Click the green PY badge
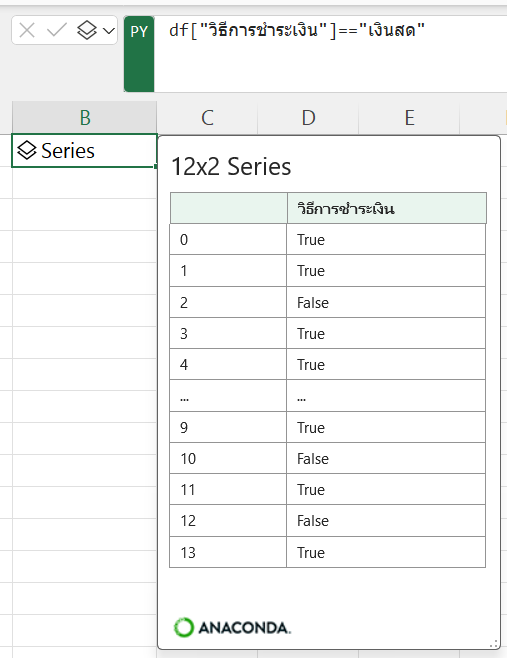The height and width of the screenshot is (658, 507). (x=139, y=54)
